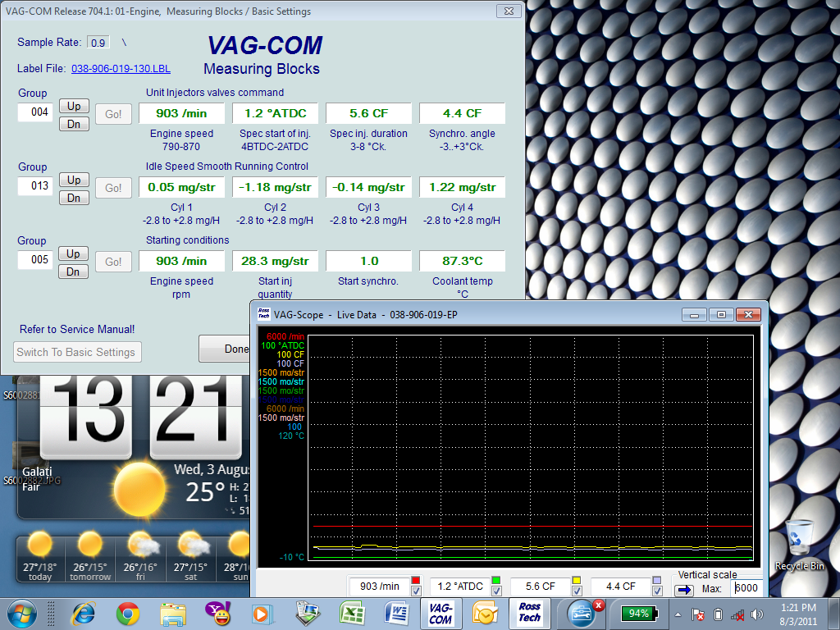Click the Cyl 3 value -0.14 mg/str
Image resolution: width=840 pixels, height=630 pixels.
(368, 187)
